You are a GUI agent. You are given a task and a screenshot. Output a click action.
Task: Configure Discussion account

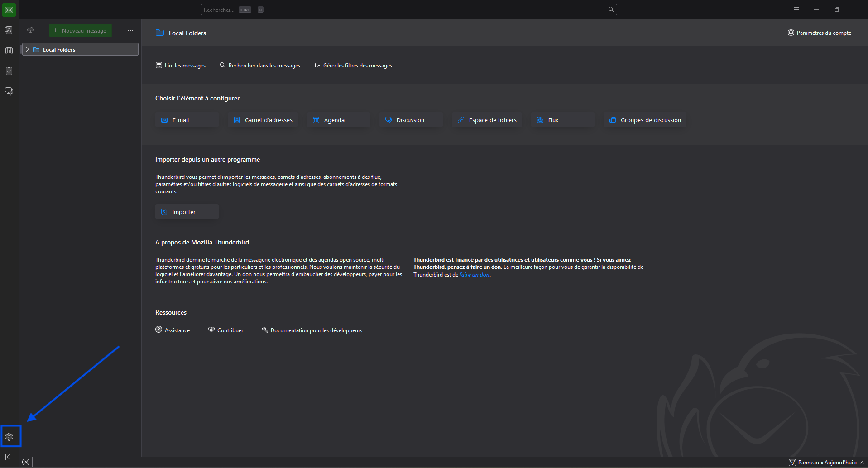(411, 120)
